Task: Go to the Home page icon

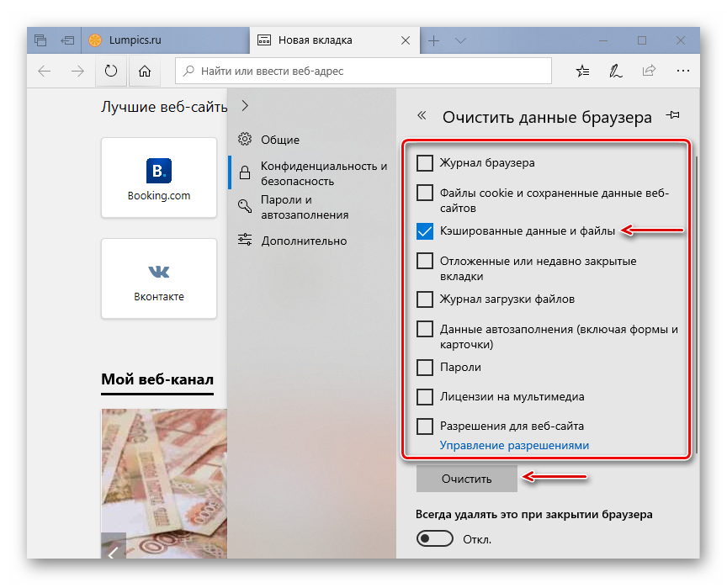Action: [x=145, y=72]
